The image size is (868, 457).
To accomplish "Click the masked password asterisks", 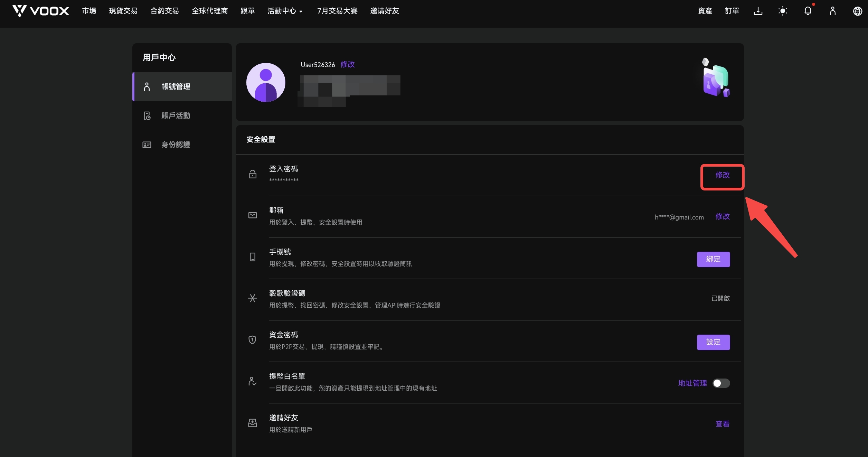I will [284, 180].
